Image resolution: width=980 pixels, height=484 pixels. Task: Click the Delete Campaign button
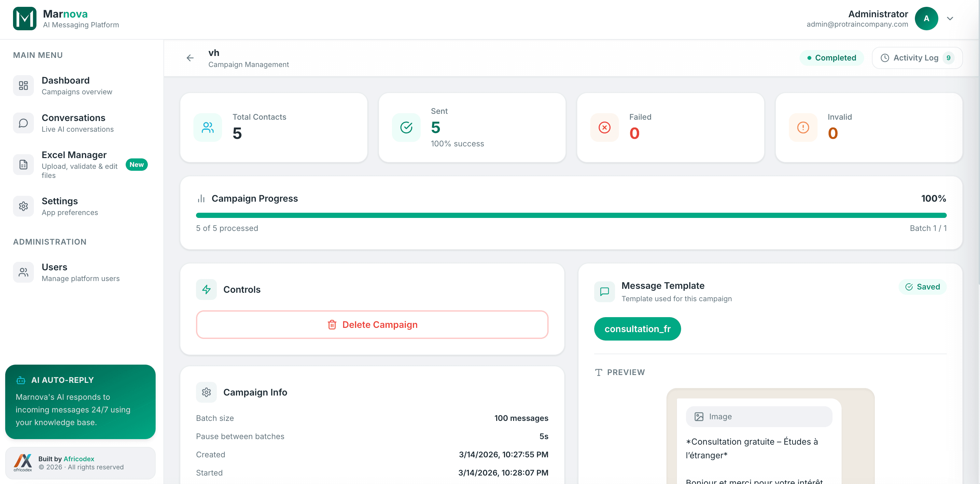click(x=372, y=324)
